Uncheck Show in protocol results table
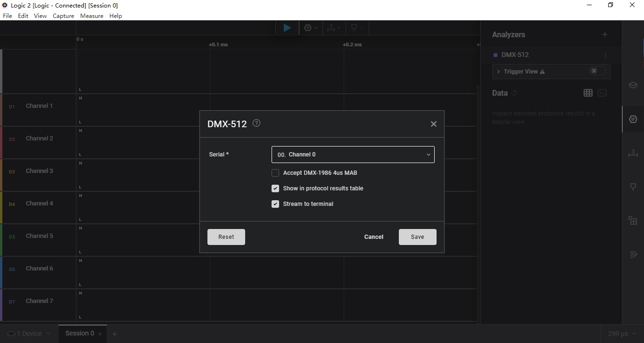The width and height of the screenshot is (644, 343). point(275,188)
